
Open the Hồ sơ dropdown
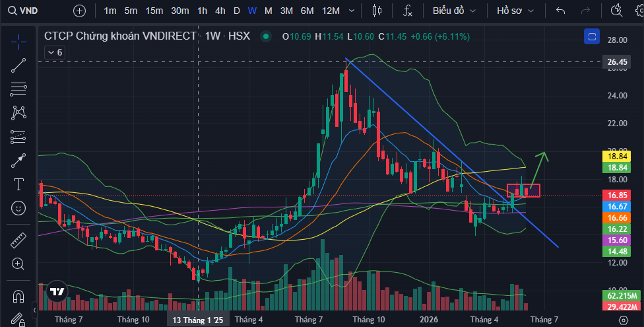point(515,11)
